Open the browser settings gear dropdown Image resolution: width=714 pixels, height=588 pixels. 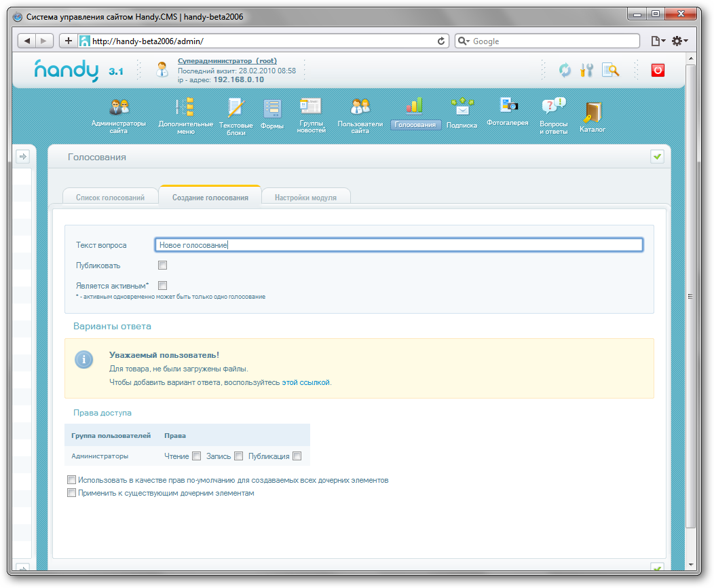click(679, 41)
